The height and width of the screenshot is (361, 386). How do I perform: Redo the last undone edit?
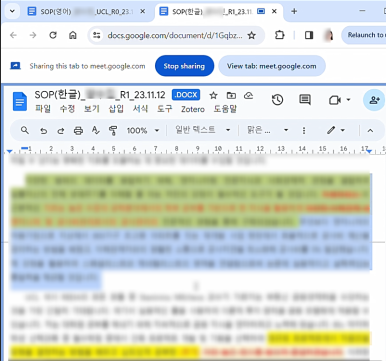[x=61, y=131]
